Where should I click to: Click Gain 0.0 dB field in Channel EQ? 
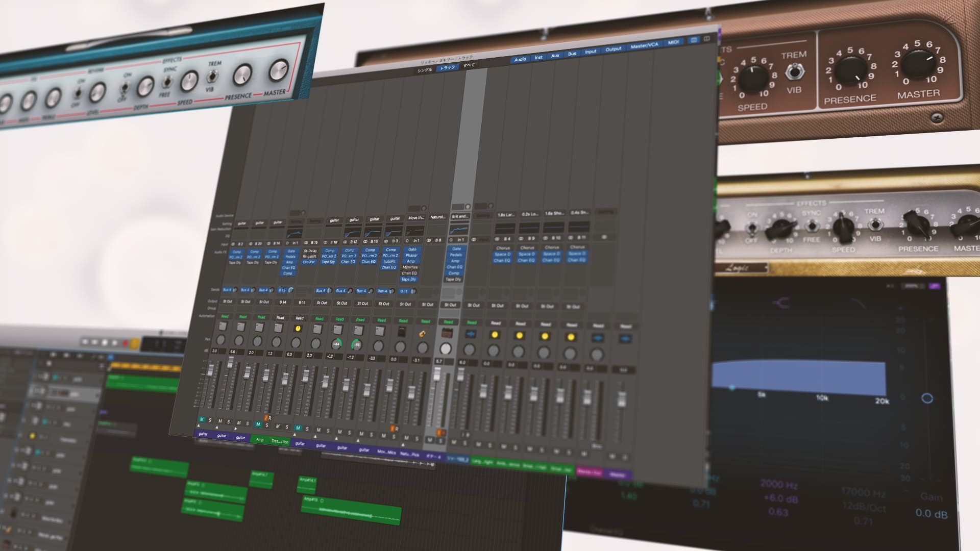(932, 513)
